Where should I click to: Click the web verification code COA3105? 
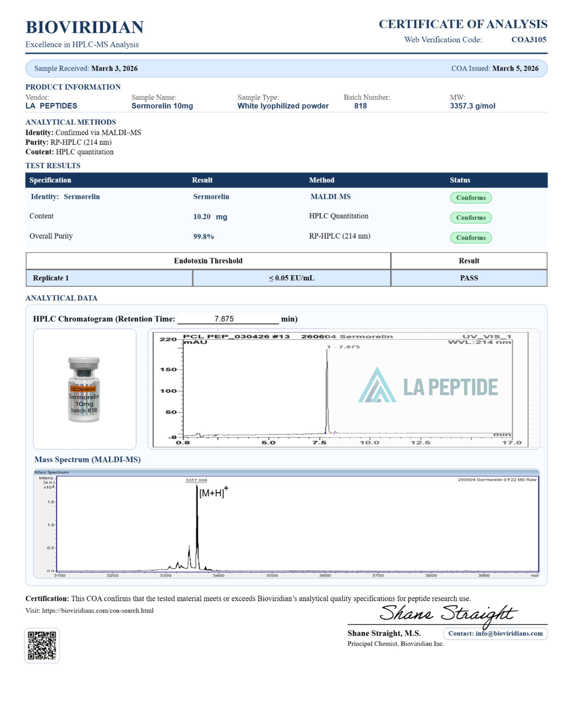pos(529,40)
